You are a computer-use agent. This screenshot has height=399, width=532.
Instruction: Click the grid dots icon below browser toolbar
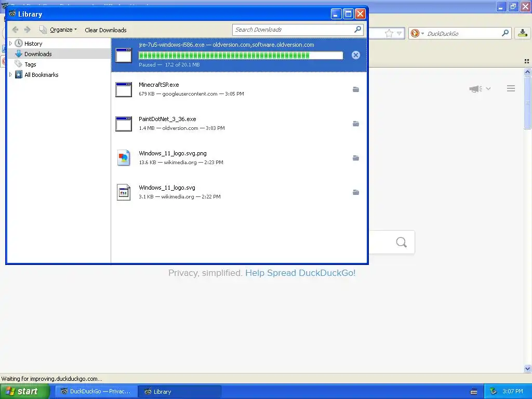(527, 61)
